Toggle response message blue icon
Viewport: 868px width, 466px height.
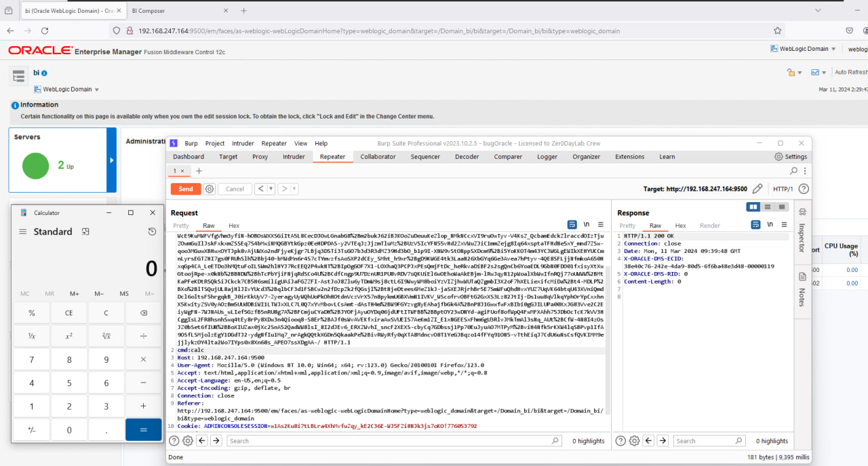click(x=755, y=225)
